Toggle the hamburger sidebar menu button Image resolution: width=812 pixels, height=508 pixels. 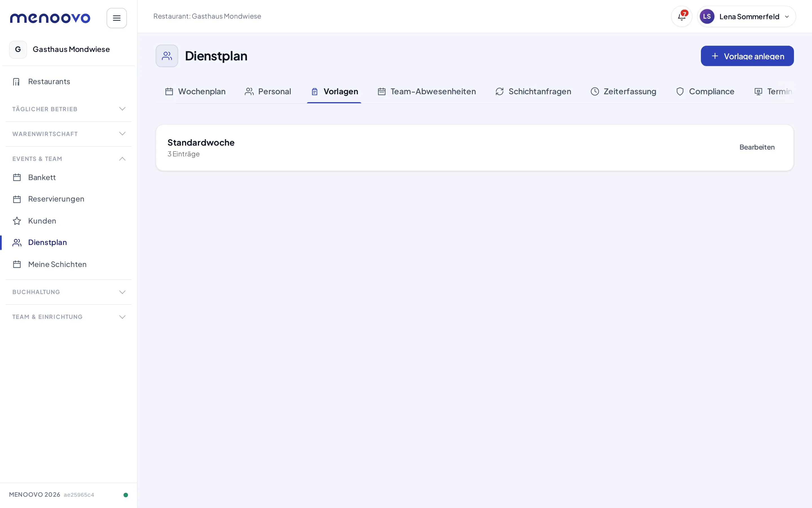(x=116, y=18)
